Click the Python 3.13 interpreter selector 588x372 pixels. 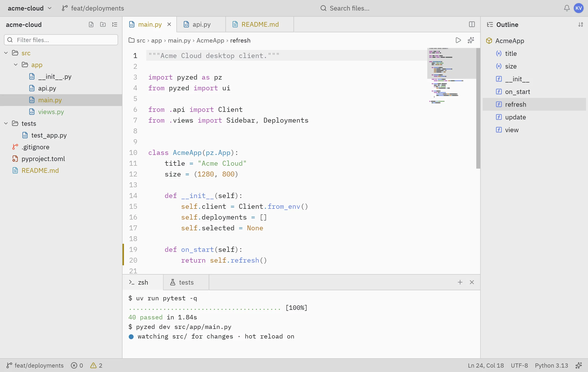point(551,365)
